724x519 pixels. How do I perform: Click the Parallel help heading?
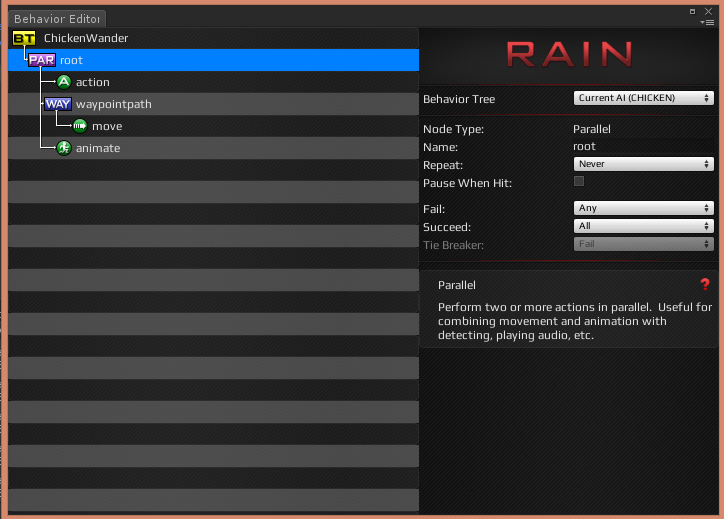point(457,285)
